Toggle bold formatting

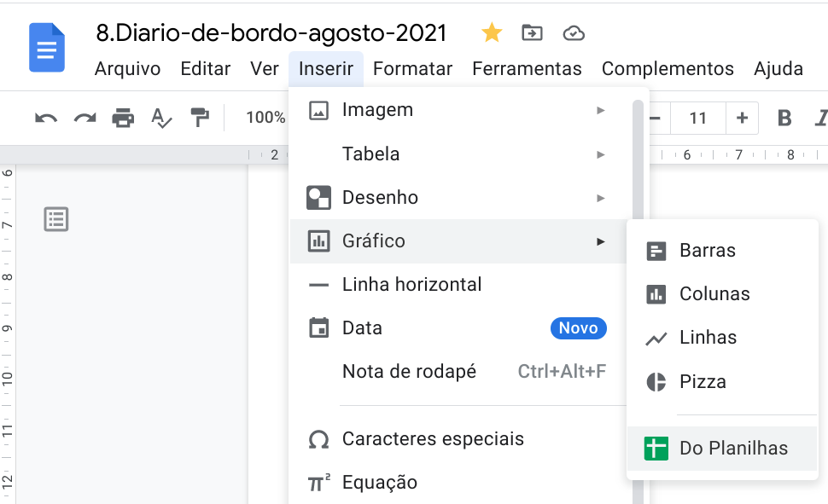tap(784, 118)
